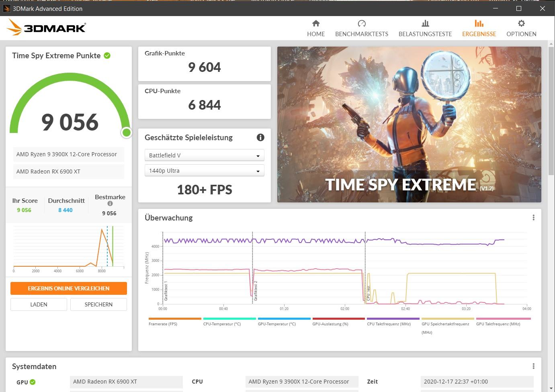Screen dimensions: 555x392
Task: Click the overall score 9 056 in gauge
Action: pos(70,122)
